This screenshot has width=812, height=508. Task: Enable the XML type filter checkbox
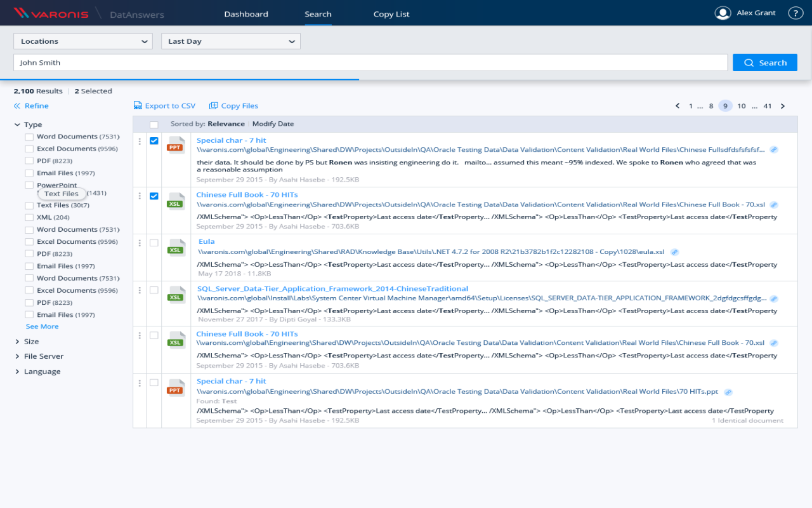coord(29,217)
